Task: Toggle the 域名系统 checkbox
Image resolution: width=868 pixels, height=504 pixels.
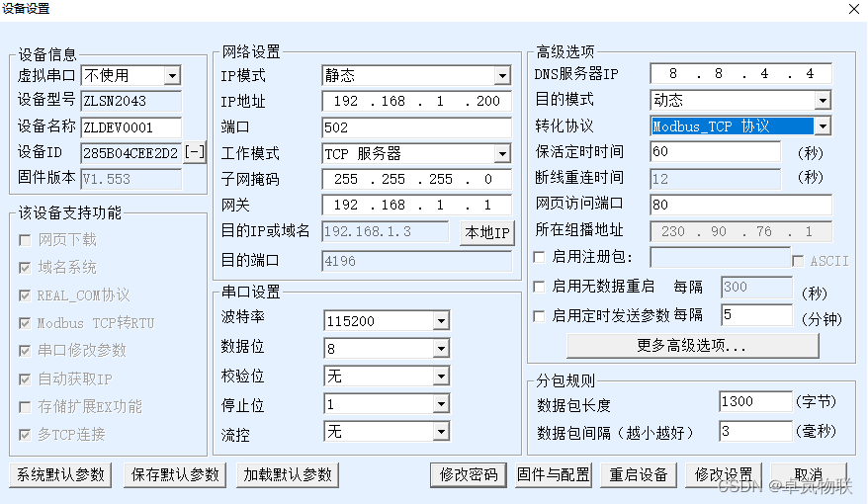Action: (x=25, y=268)
